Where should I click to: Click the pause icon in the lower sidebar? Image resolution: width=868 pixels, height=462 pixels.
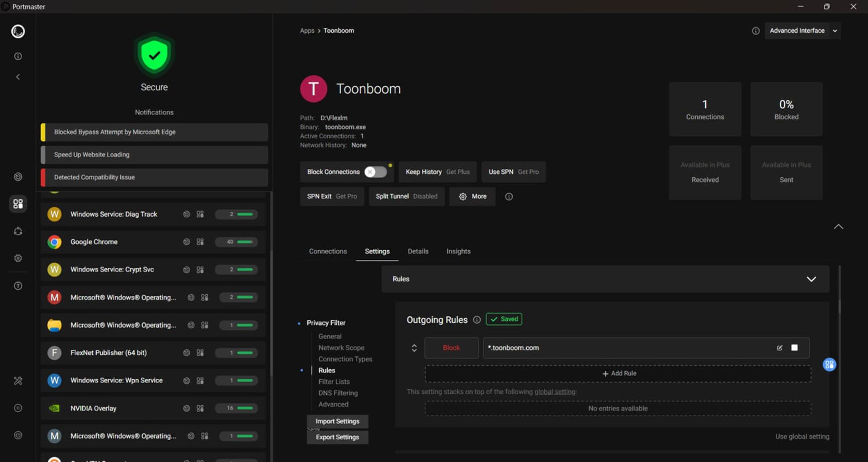(18, 408)
